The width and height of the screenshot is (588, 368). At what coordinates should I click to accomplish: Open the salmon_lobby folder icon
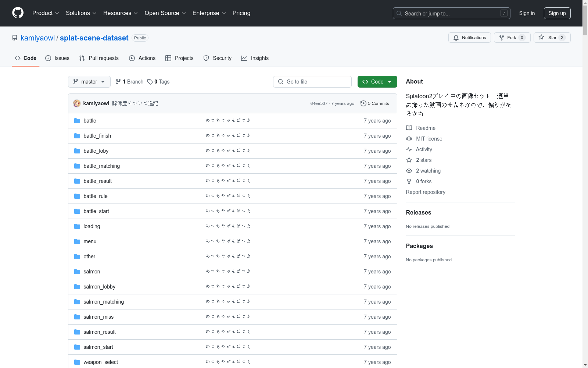coord(77,287)
